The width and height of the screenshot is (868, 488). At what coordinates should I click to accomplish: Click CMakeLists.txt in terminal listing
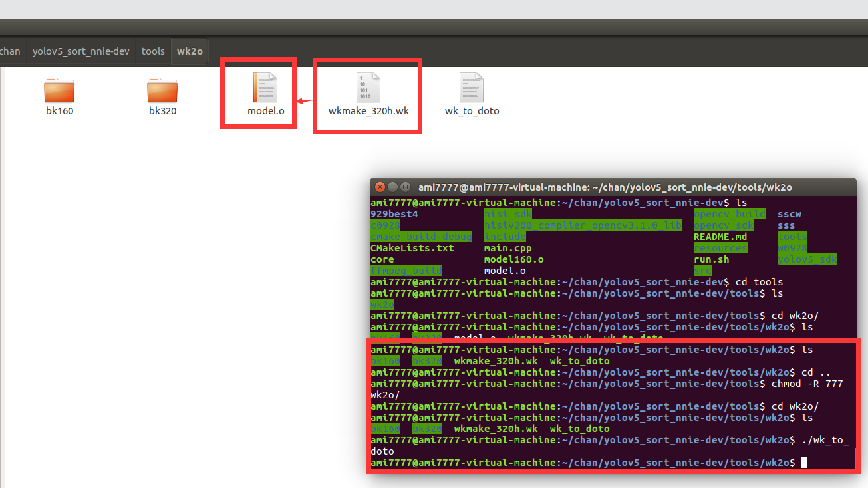412,248
